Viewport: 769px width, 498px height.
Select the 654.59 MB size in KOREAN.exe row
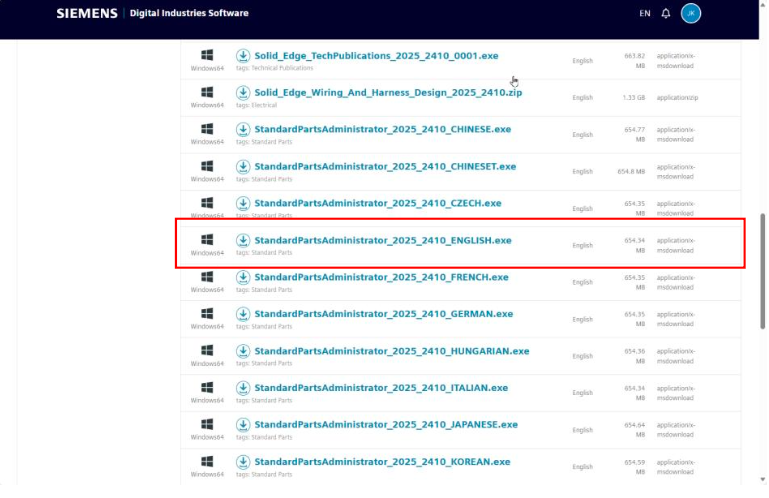click(635, 467)
